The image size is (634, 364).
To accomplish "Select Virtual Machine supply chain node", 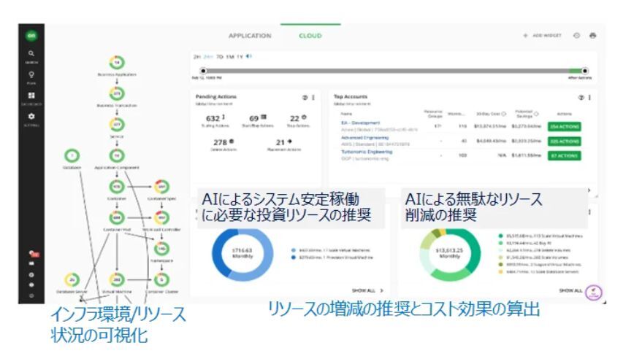I will tap(117, 279).
